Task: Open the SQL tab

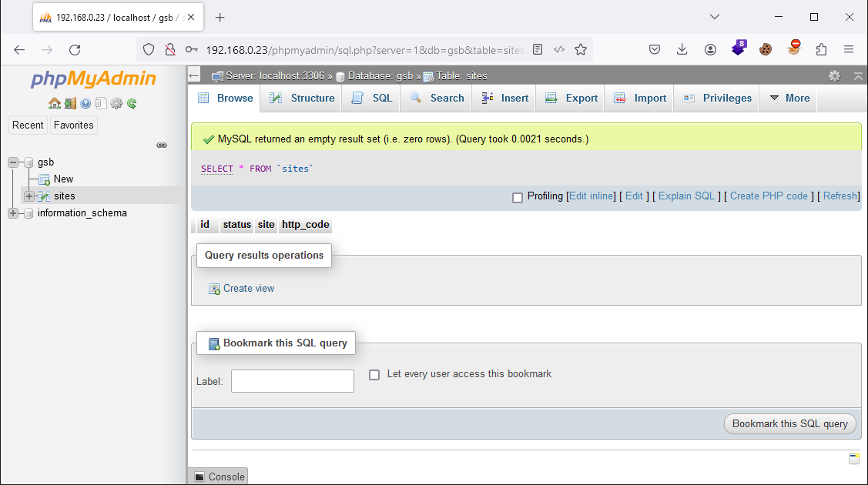Action: (372, 98)
